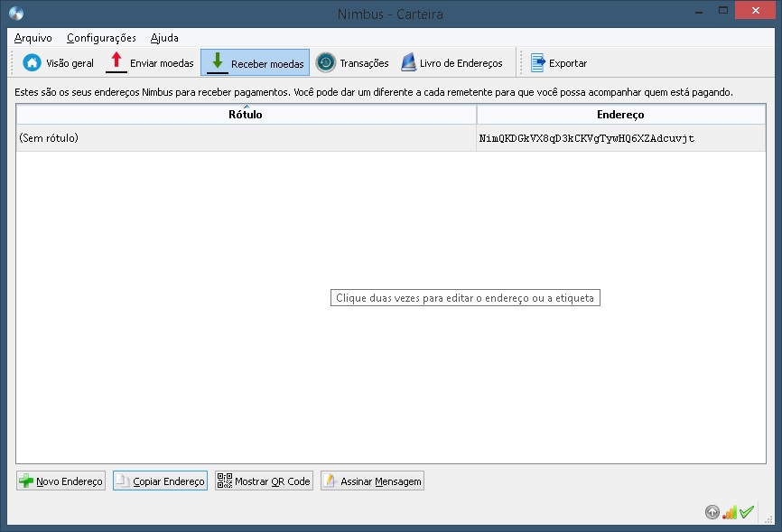Click the green checkmark sync status icon

tap(747, 512)
